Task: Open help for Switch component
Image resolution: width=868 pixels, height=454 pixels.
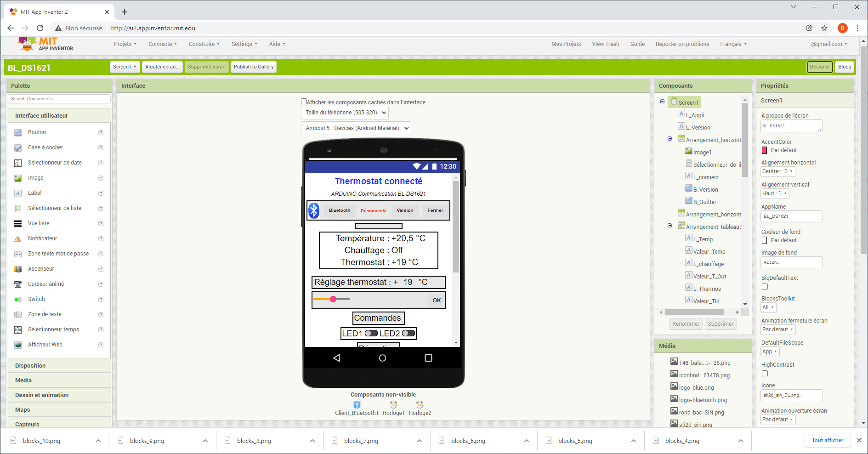Action: tap(101, 300)
